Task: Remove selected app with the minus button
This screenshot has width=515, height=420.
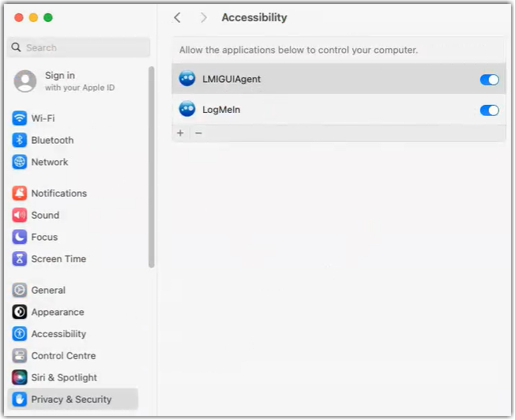Action: [x=198, y=133]
